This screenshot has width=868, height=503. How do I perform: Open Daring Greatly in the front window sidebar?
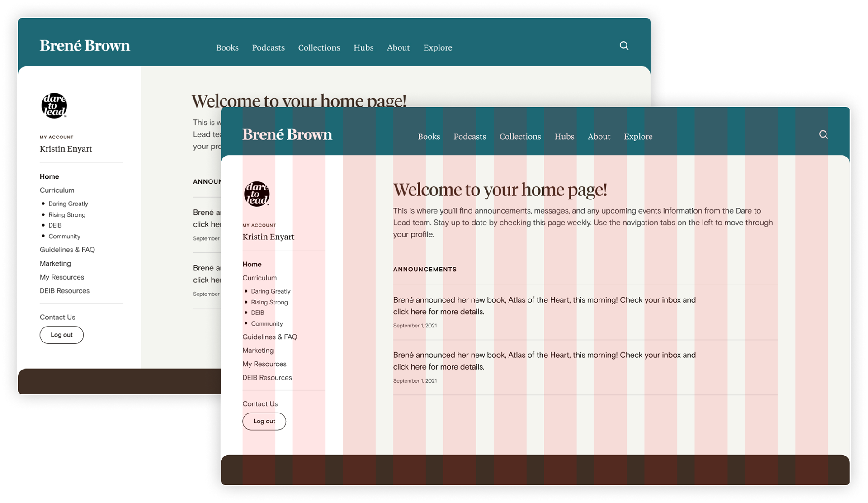tap(270, 291)
